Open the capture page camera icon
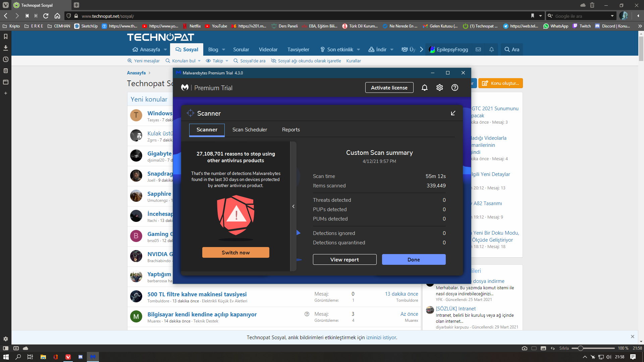The width and height of the screenshot is (644, 362). click(524, 348)
